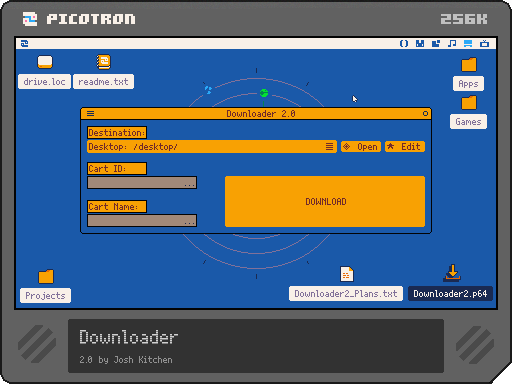Click the large DOWNLOAD button
The image size is (512, 384).
(x=325, y=202)
